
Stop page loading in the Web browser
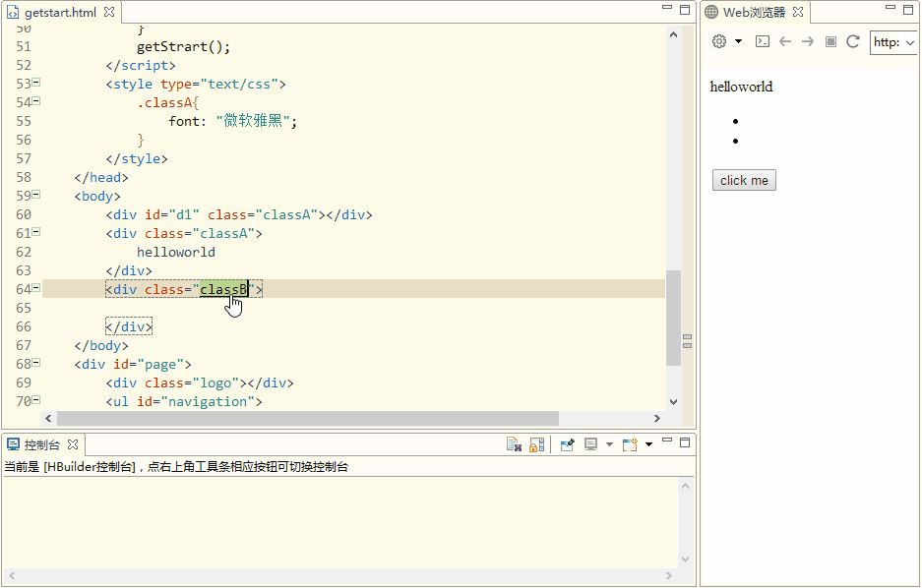coord(830,41)
